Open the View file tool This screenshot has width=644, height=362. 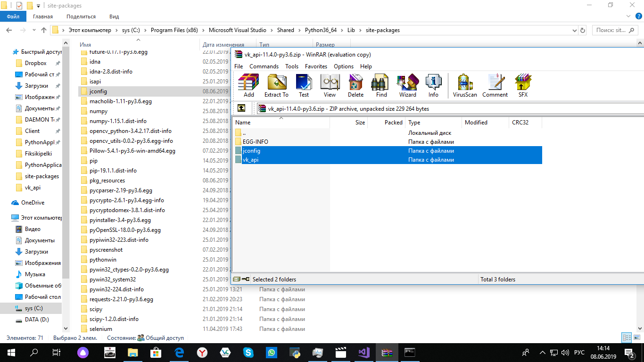[x=330, y=85]
